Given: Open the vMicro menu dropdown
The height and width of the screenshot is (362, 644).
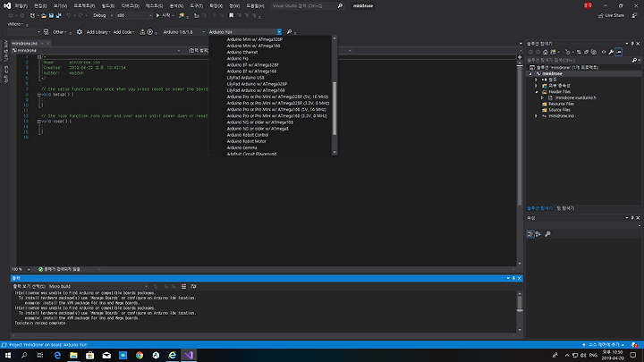Looking at the screenshot, I should (15, 24).
